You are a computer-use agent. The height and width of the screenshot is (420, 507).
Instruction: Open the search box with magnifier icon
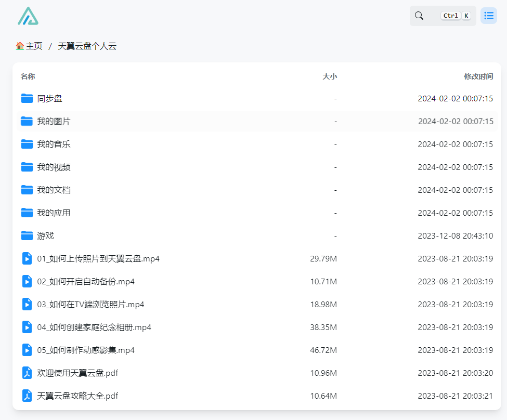click(x=443, y=16)
